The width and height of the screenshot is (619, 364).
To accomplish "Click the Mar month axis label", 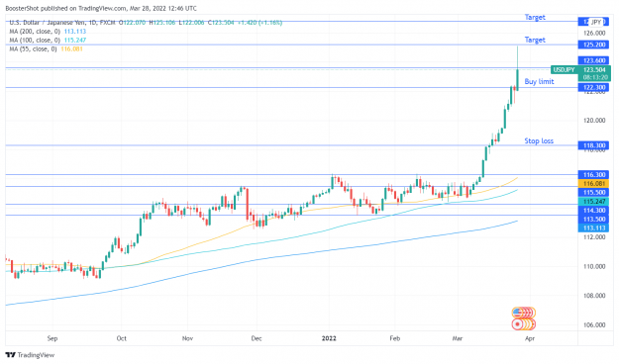I will click(458, 338).
